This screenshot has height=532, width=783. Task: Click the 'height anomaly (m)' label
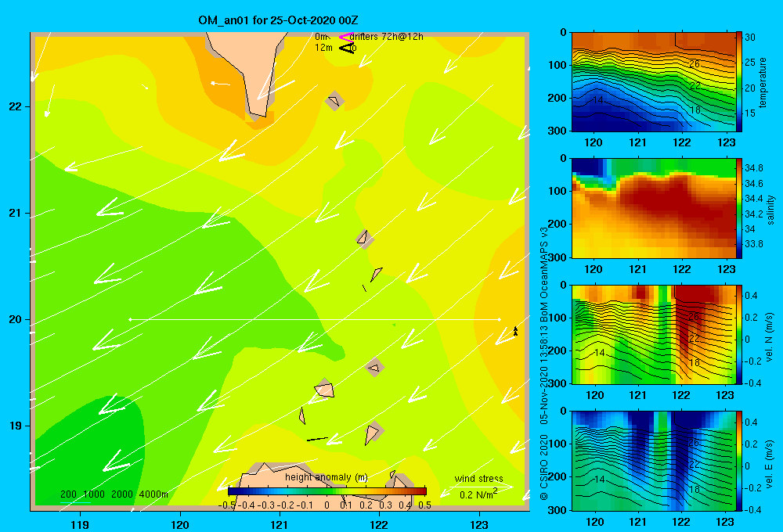pyautogui.click(x=326, y=477)
